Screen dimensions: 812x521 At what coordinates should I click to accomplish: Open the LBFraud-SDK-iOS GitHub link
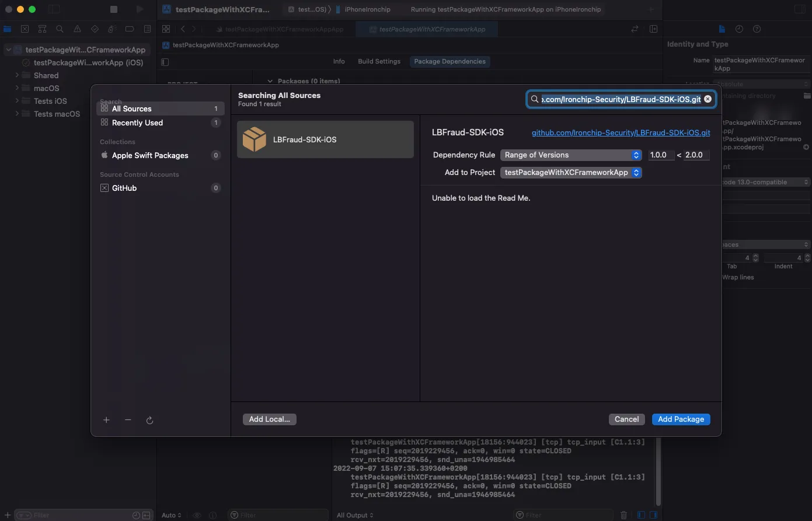(x=621, y=132)
